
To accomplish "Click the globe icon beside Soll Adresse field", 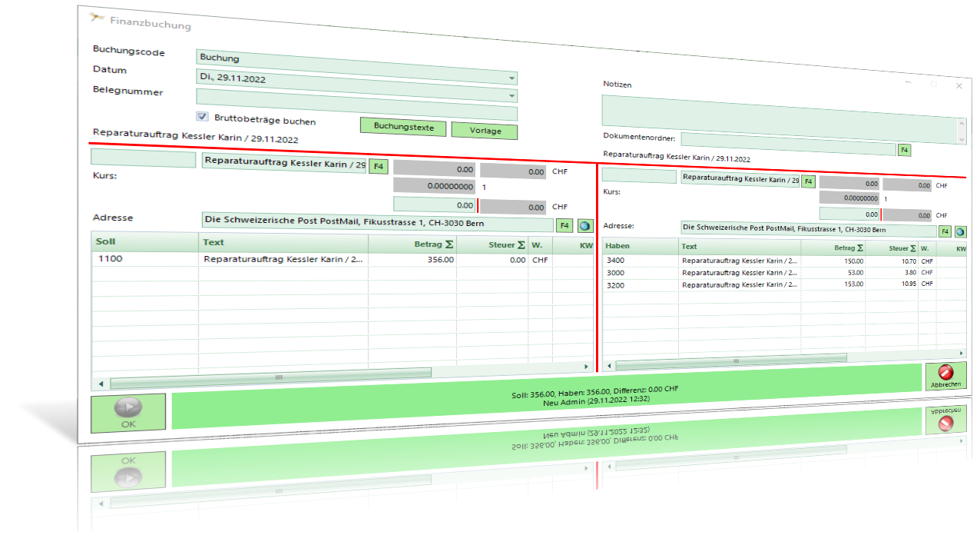I will [585, 225].
